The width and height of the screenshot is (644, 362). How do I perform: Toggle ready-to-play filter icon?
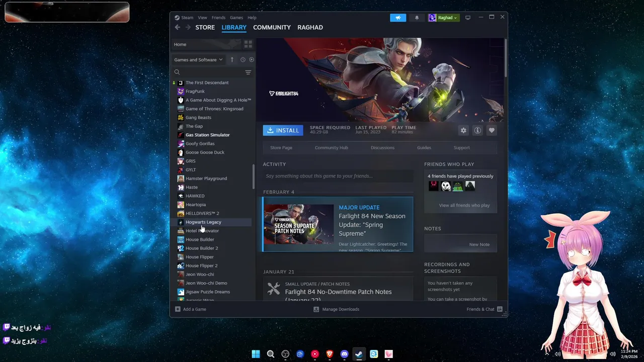pyautogui.click(x=252, y=59)
